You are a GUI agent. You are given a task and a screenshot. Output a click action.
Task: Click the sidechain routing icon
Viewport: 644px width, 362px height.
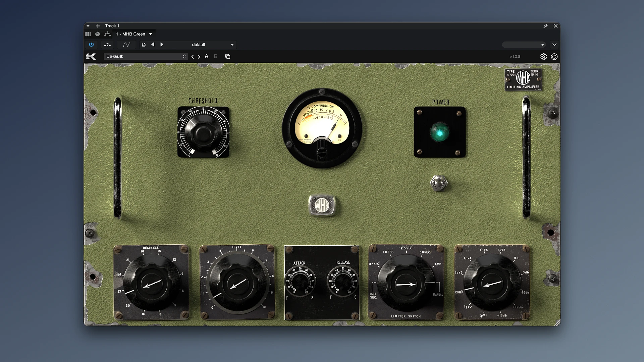click(107, 34)
